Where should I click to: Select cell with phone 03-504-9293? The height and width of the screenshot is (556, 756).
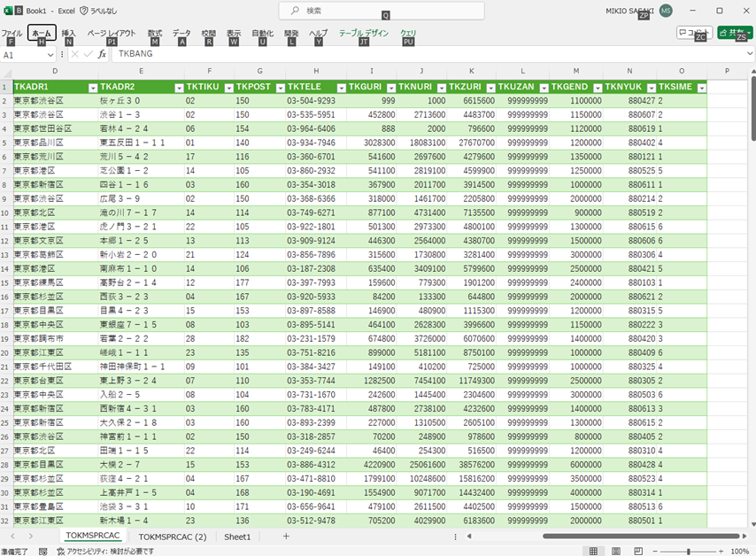pos(316,101)
